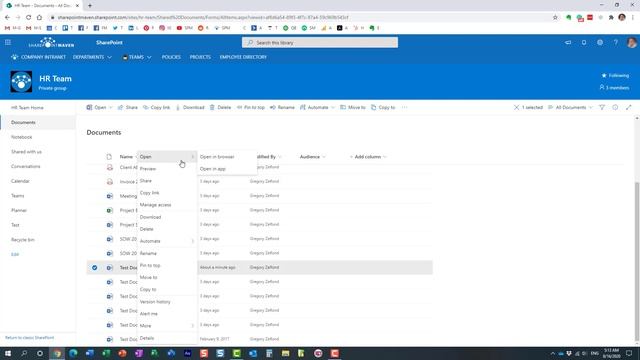Expand More submenu in context menu
This screenshot has height=360, width=640.
(x=167, y=326)
